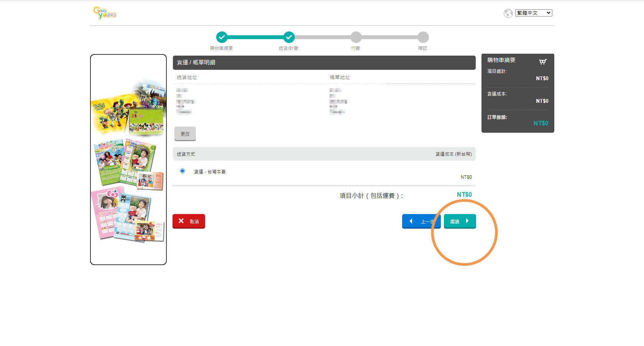Click the 確認 step circle
This screenshot has height=346, width=644.
tap(423, 37)
